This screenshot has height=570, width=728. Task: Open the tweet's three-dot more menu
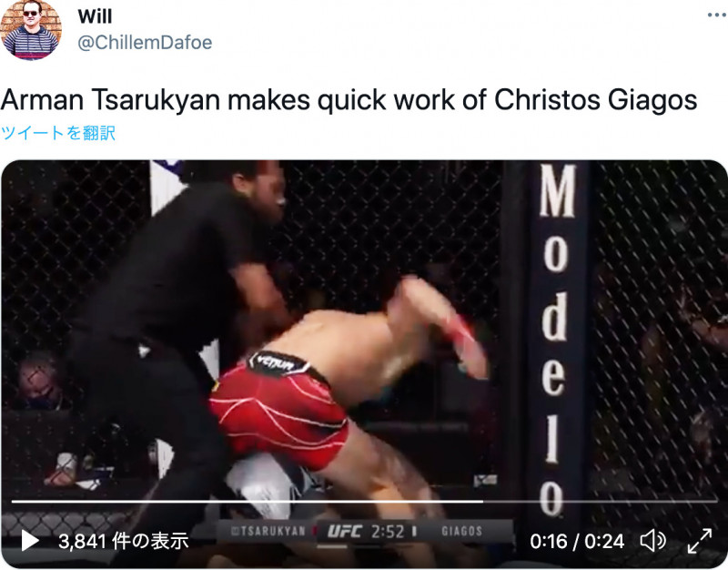tap(716, 15)
